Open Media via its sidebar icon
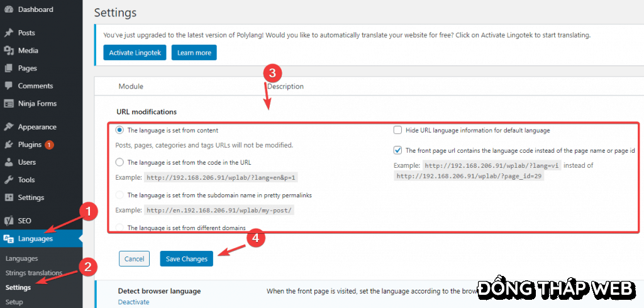Viewport: 644px width, 308px height. (x=9, y=50)
